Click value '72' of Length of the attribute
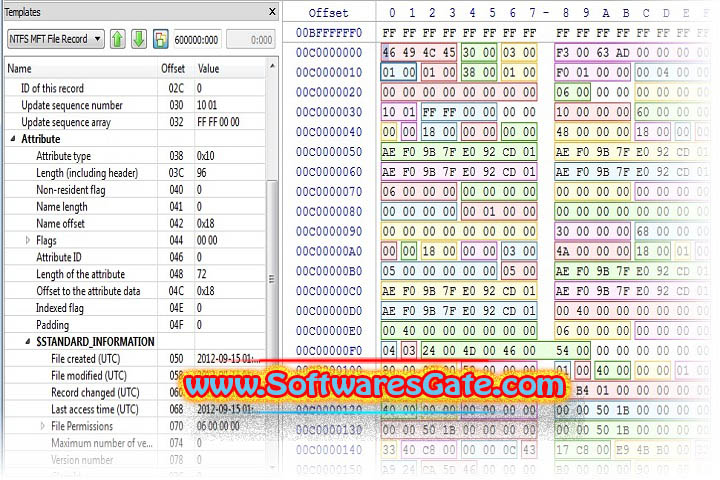 [202, 274]
